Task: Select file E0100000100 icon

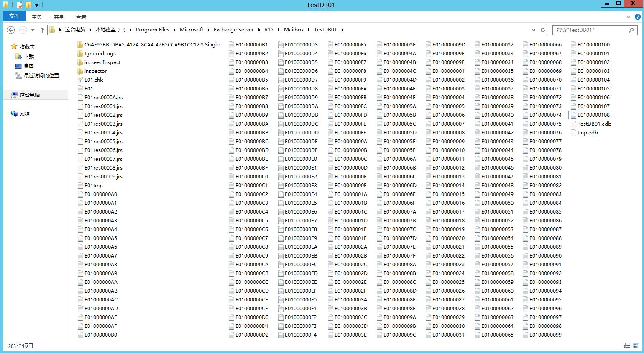Action: click(x=574, y=45)
